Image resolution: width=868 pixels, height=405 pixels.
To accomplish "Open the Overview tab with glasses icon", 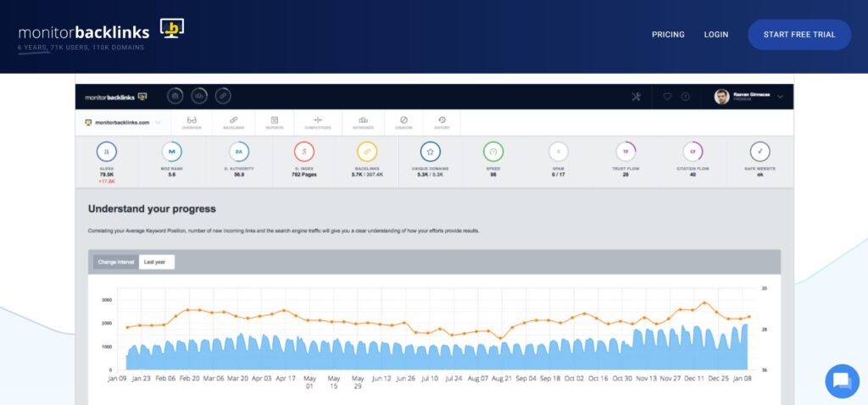I will 192,123.
